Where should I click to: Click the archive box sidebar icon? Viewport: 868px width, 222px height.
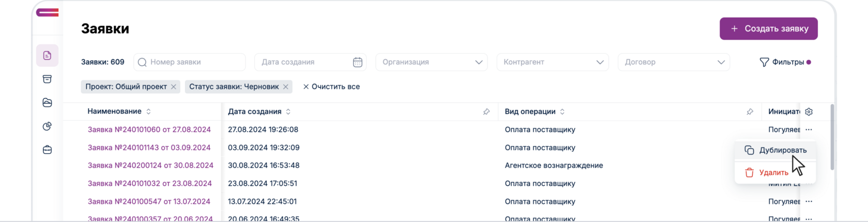coord(47,79)
